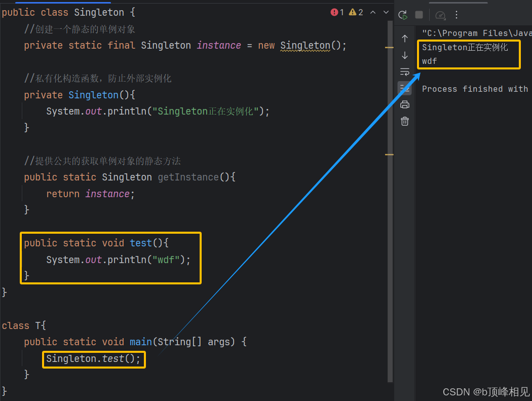
Task: Click the editor vertical scrollbar
Action: pos(390,201)
